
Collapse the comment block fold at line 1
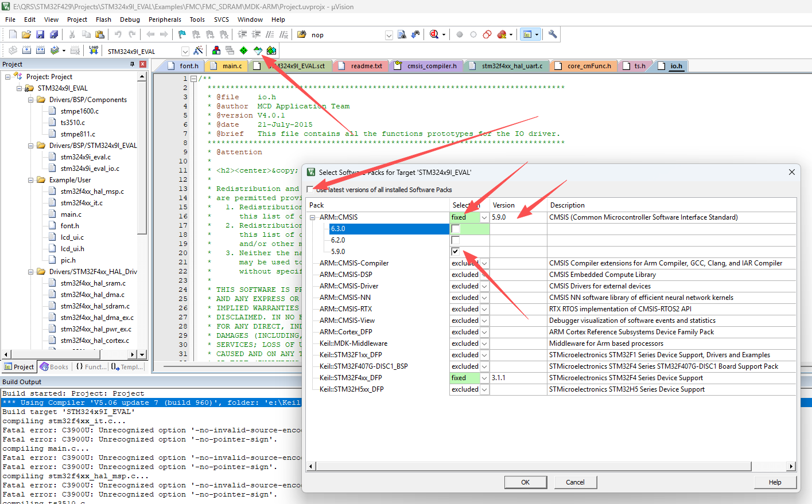[194, 79]
